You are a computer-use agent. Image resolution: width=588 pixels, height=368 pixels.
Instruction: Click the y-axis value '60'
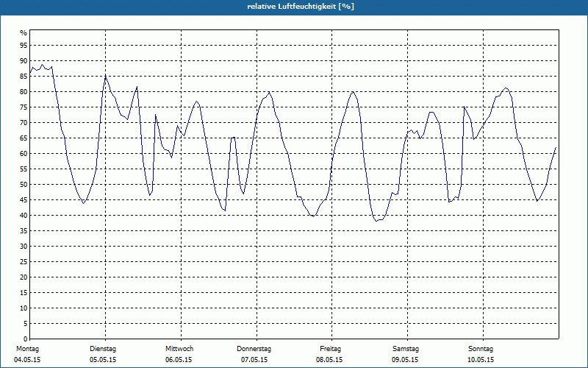click(x=24, y=154)
